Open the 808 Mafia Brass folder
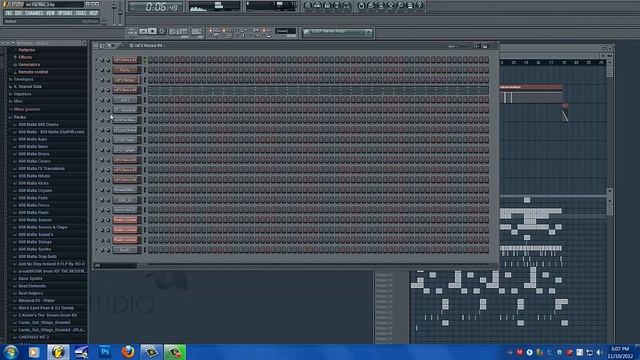The width and height of the screenshot is (640, 360). click(33, 154)
